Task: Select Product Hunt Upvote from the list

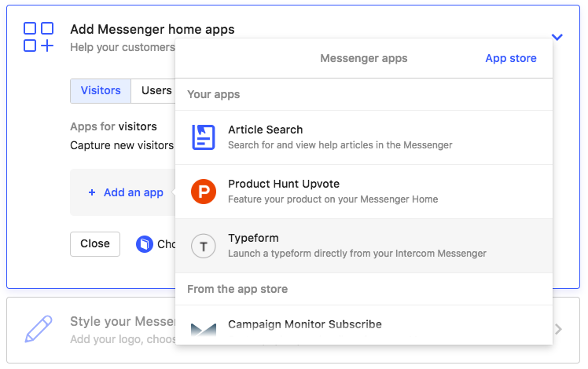Action: point(364,192)
